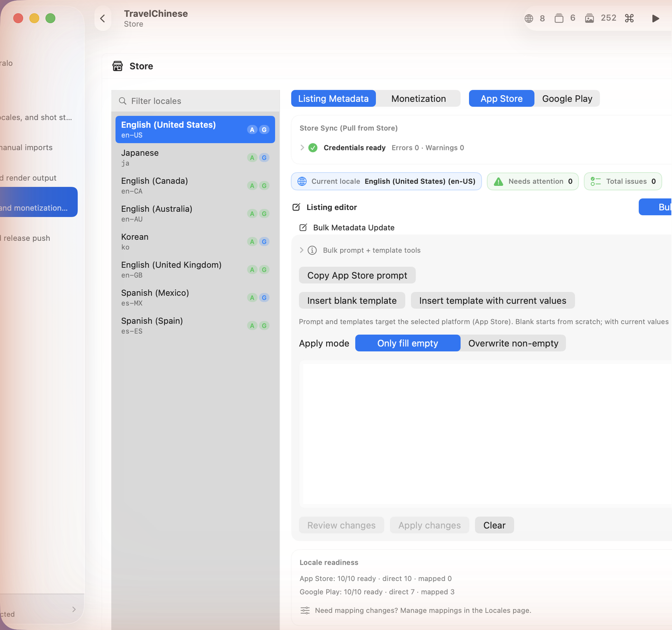This screenshot has width=672, height=630.
Task: Select the monetization sidebar item
Action: tap(39, 202)
